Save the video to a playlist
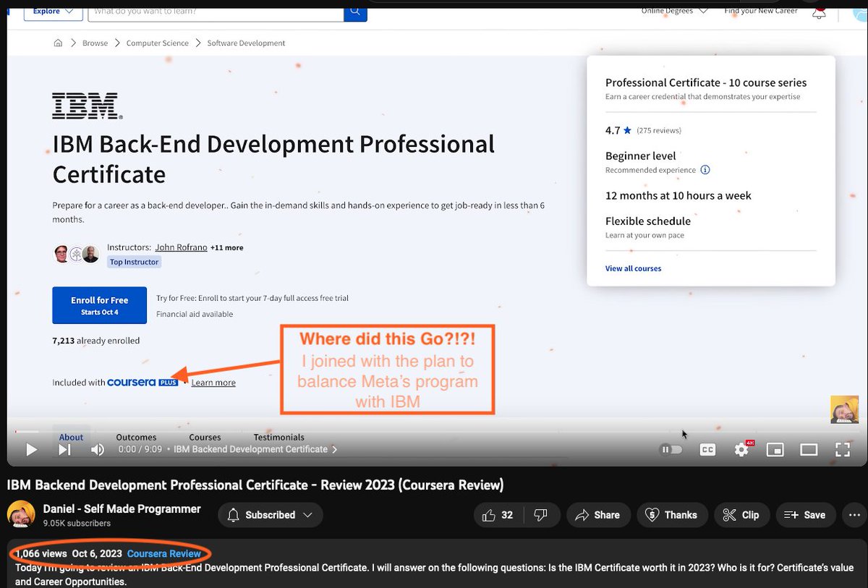The width and height of the screenshot is (868, 588). 805,515
